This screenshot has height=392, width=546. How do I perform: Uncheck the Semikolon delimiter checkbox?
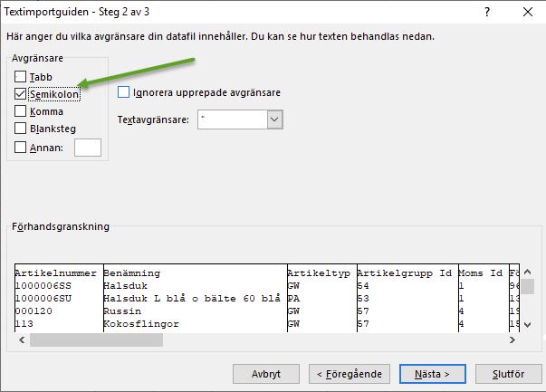(x=21, y=94)
